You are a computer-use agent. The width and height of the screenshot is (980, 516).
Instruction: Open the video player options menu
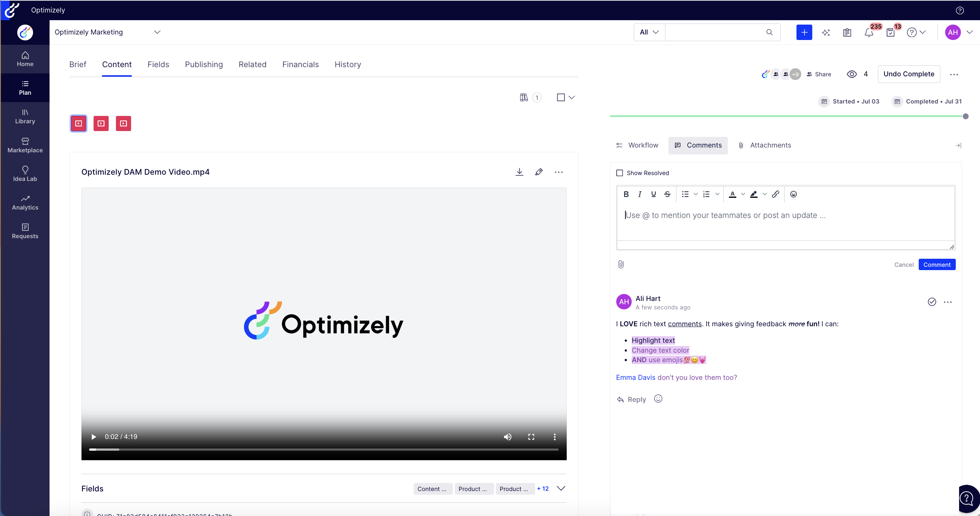point(554,437)
